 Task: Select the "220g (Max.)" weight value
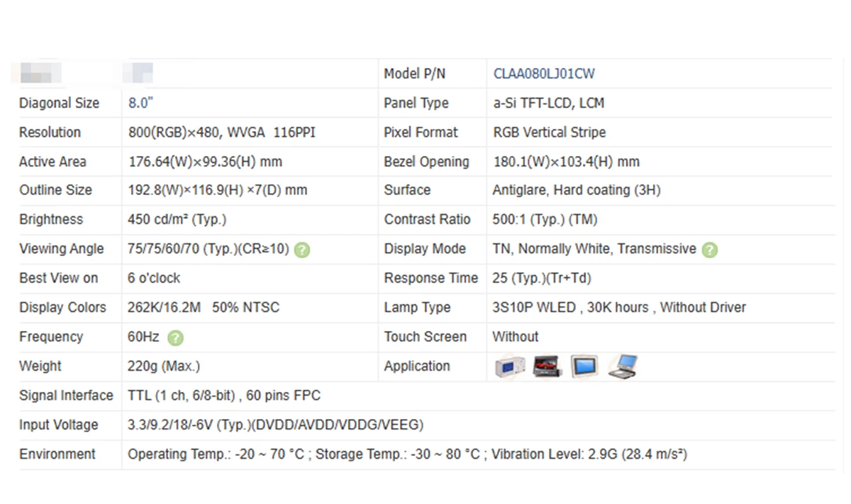(164, 366)
